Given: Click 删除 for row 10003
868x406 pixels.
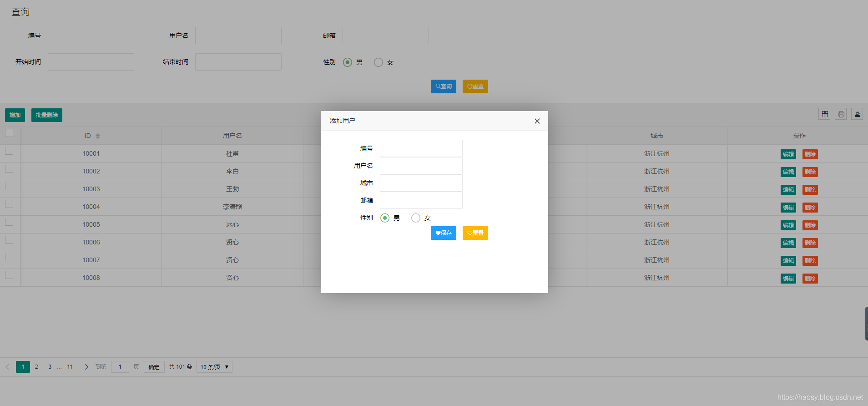Looking at the screenshot, I should [x=810, y=190].
